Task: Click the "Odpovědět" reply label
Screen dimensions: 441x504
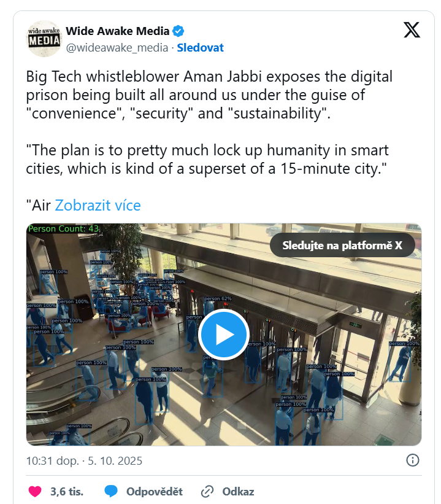Action: [155, 491]
